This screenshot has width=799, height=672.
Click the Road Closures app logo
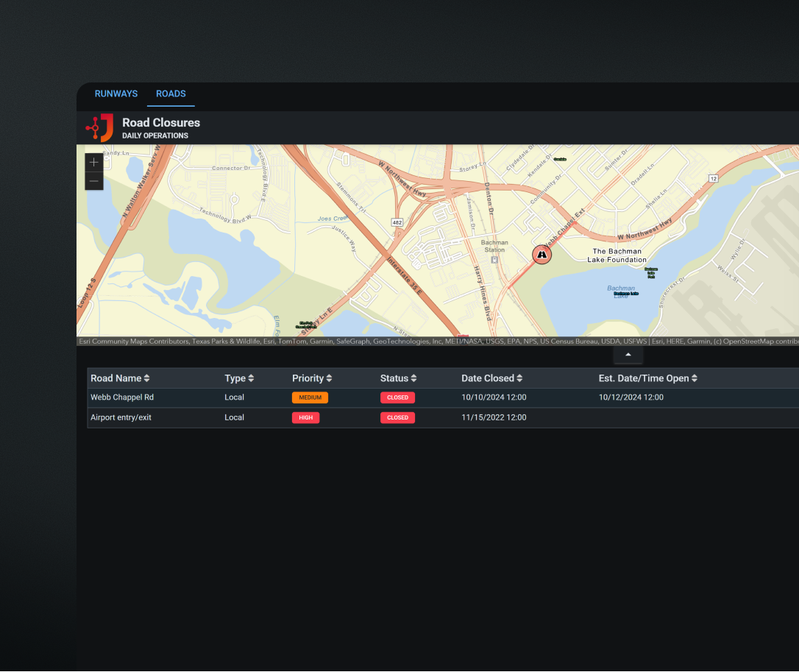[x=99, y=128]
